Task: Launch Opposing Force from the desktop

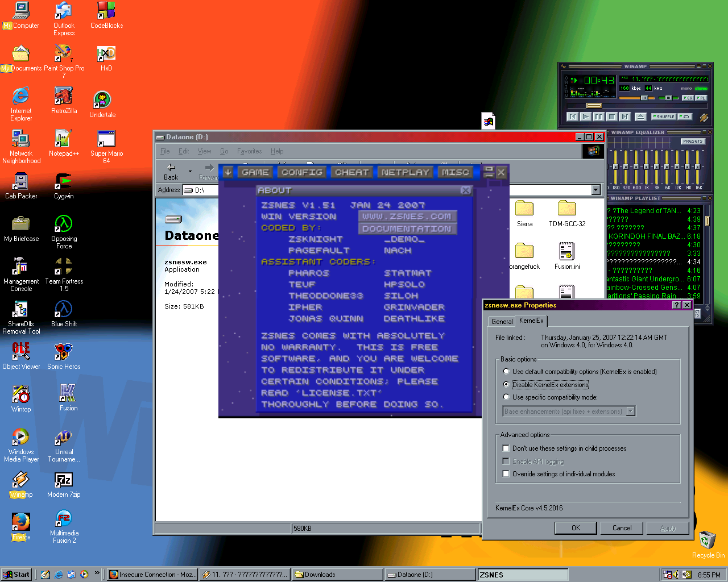Action: [x=64, y=232]
